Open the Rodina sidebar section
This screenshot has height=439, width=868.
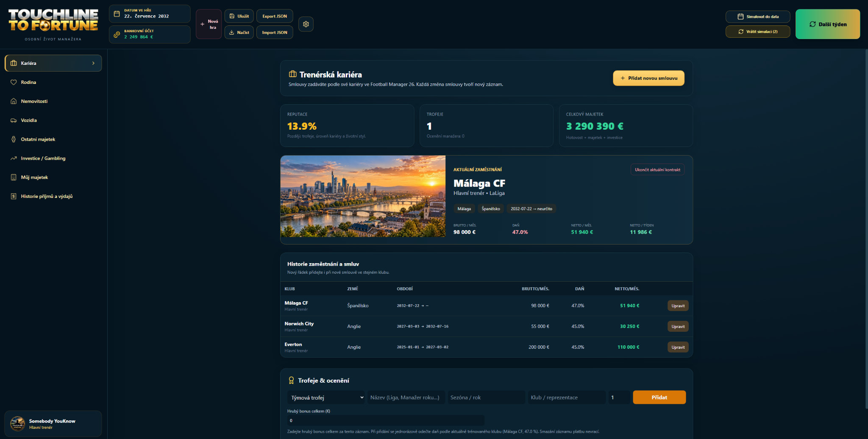(53, 82)
